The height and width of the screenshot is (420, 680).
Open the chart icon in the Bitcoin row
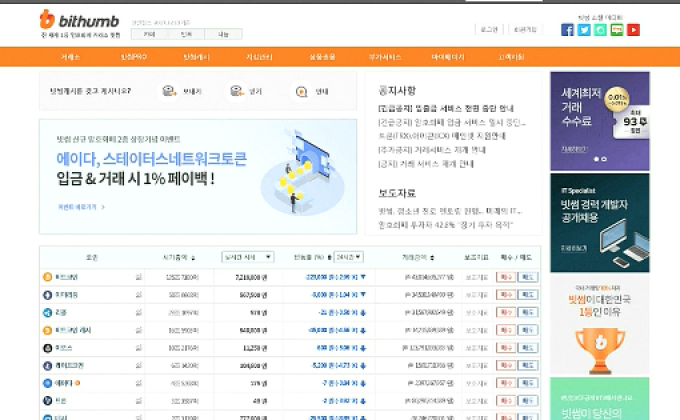(x=139, y=277)
